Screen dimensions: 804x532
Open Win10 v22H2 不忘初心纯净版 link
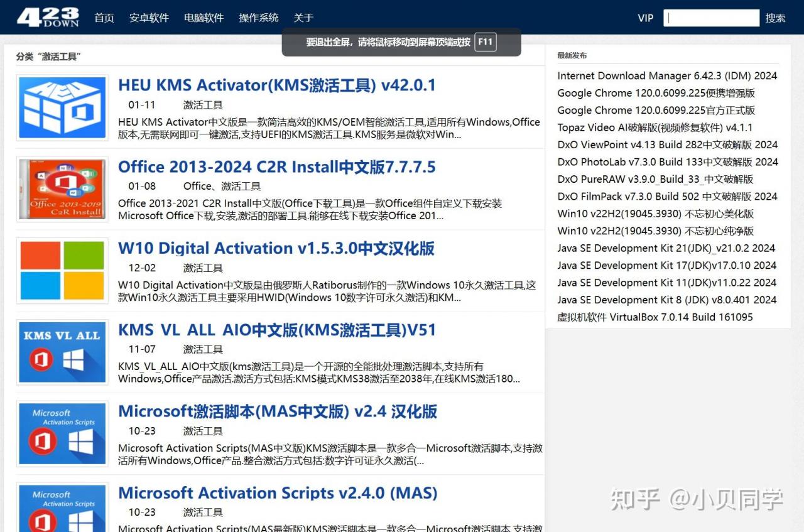point(655,231)
